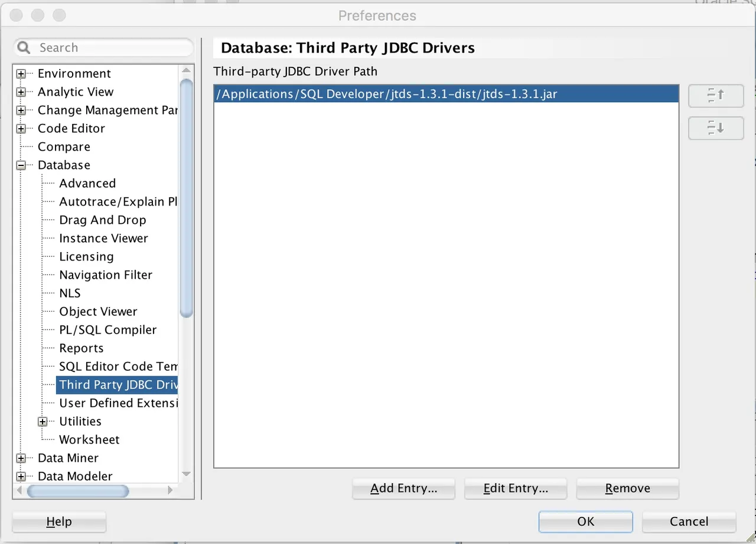Viewport: 756px width, 544px height.
Task: Move the selected driver entry down
Action: click(716, 128)
